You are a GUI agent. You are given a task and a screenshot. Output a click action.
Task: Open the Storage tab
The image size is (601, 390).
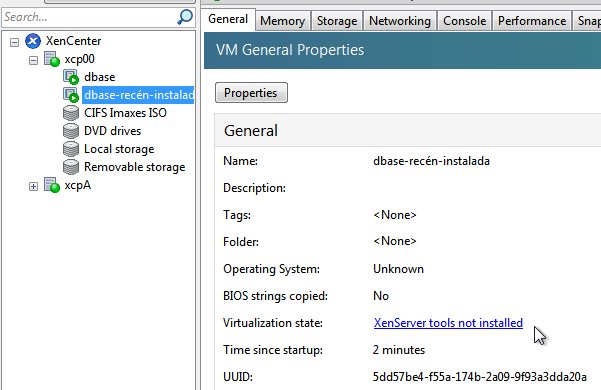tap(337, 21)
